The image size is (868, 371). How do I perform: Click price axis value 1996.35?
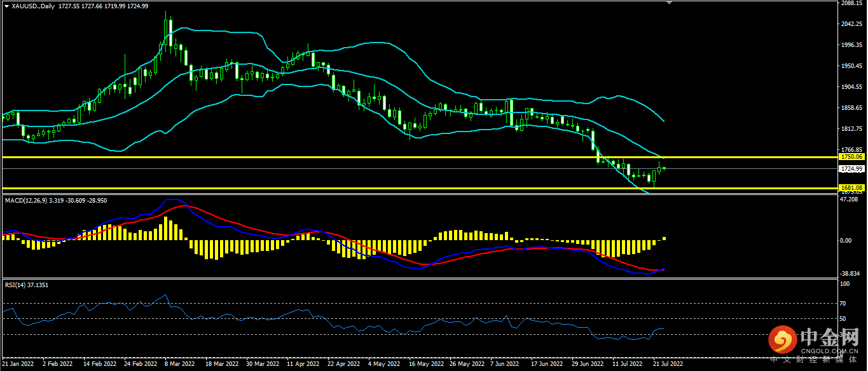(851, 45)
